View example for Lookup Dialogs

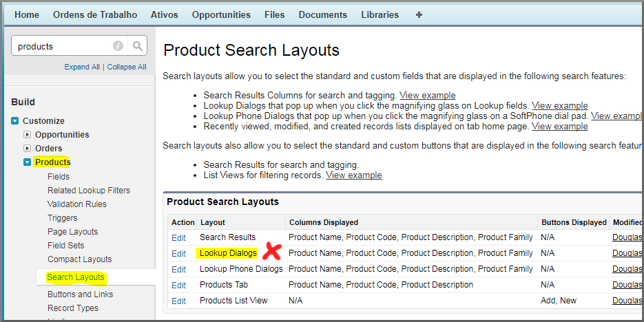coord(559,106)
